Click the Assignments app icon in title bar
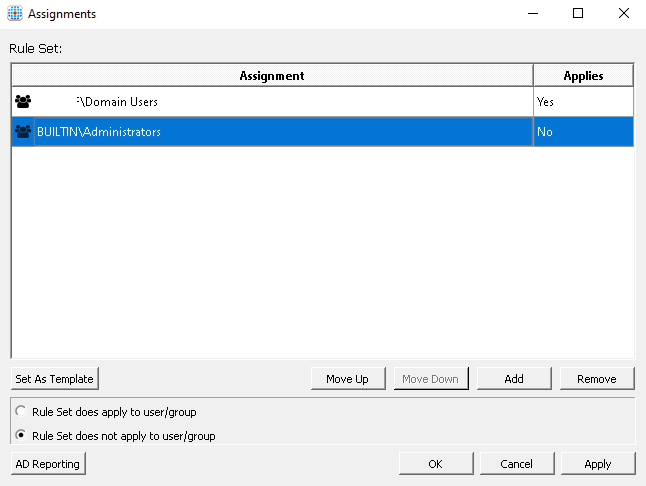The height and width of the screenshot is (486, 646). 14,14
